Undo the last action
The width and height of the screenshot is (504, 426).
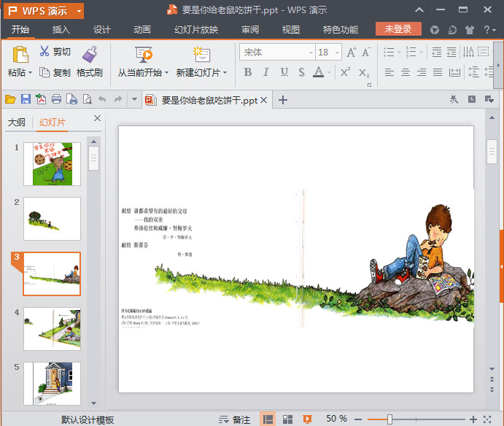tap(102, 99)
